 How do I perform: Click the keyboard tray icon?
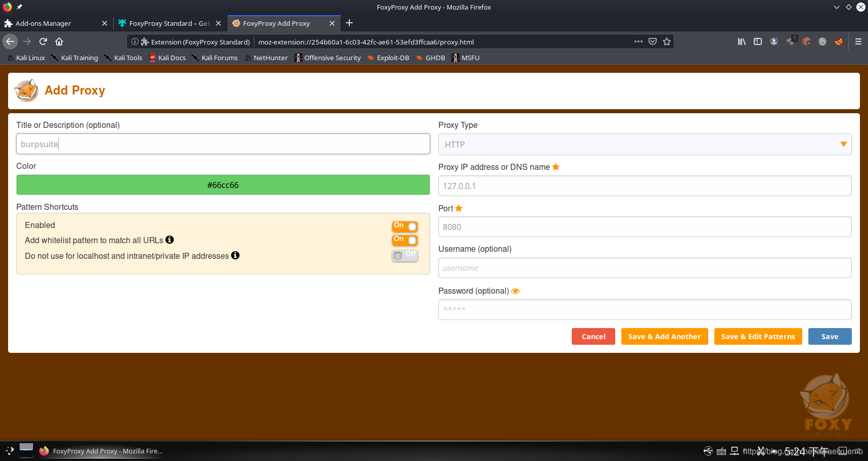[721, 451]
